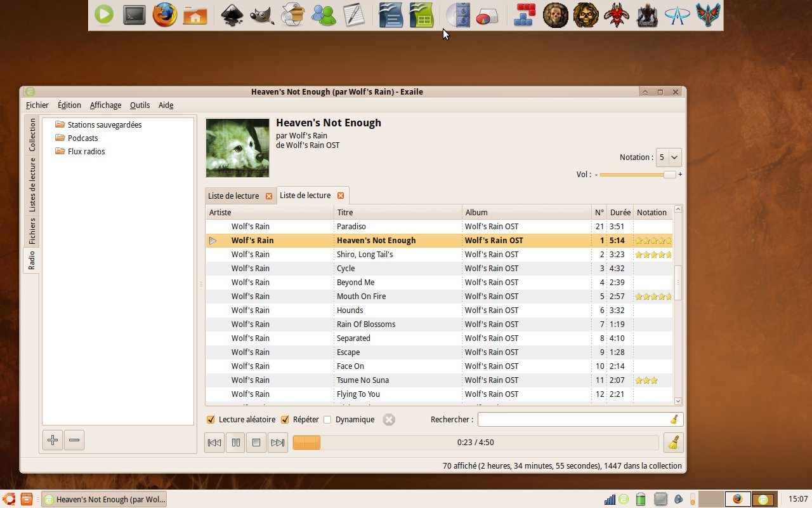The height and width of the screenshot is (508, 812).
Task: Click the broom icon beside progress bar
Action: pos(673,443)
